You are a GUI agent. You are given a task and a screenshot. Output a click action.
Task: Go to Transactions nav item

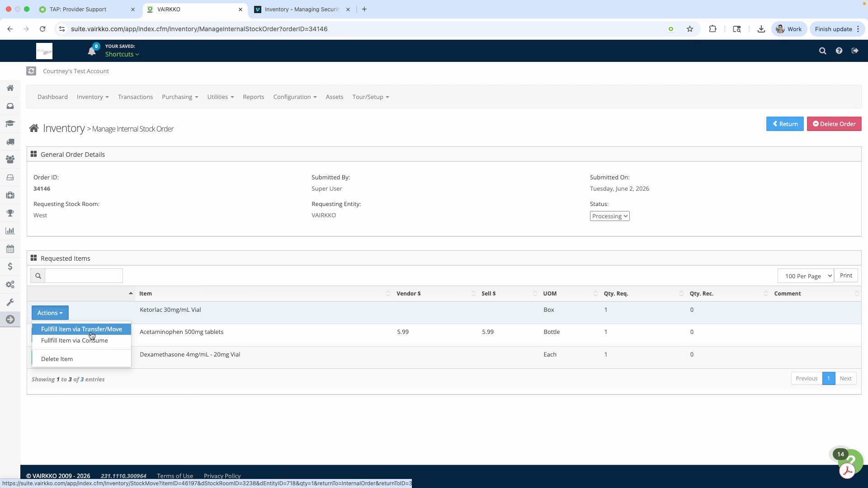[135, 97]
